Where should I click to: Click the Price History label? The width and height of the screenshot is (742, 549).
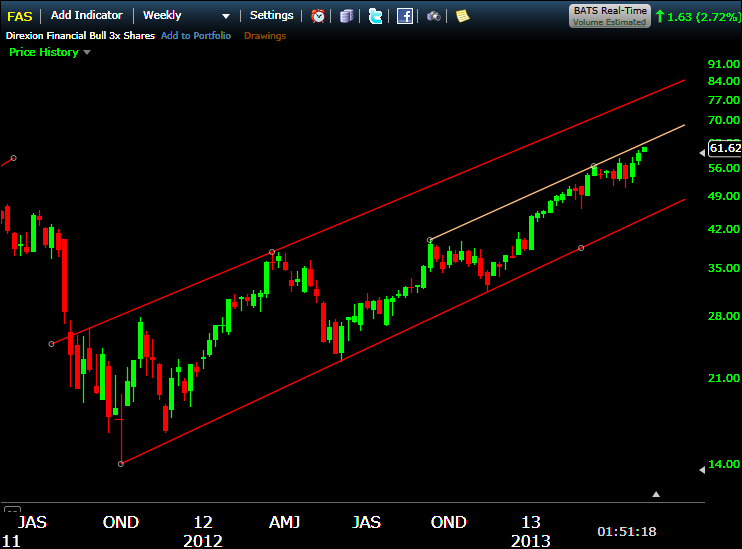(x=44, y=52)
